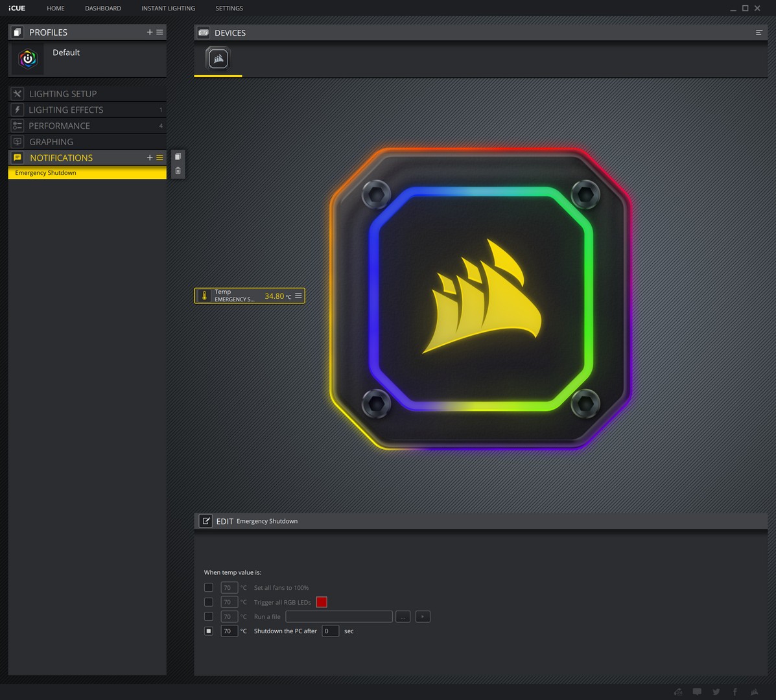Click the chat bubble icon in status bar
Image resolution: width=776 pixels, height=700 pixels.
pos(697,692)
